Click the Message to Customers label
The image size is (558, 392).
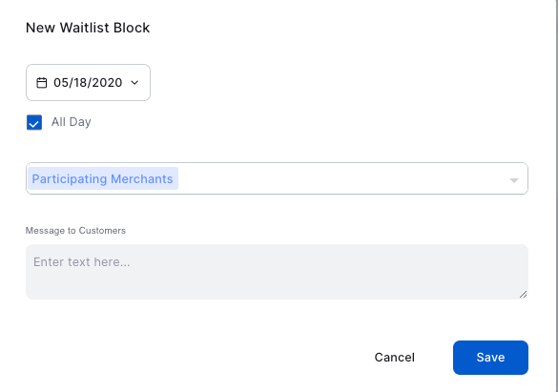[x=75, y=231]
